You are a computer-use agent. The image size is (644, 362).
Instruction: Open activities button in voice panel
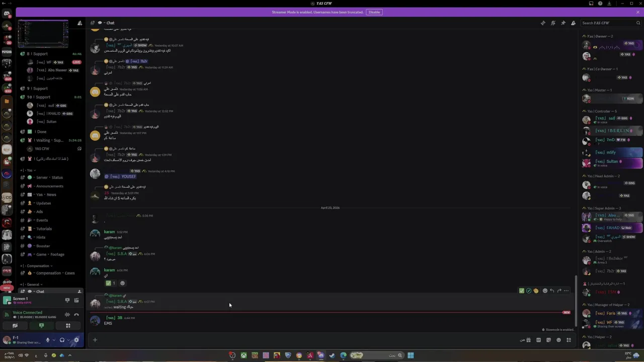68,325
